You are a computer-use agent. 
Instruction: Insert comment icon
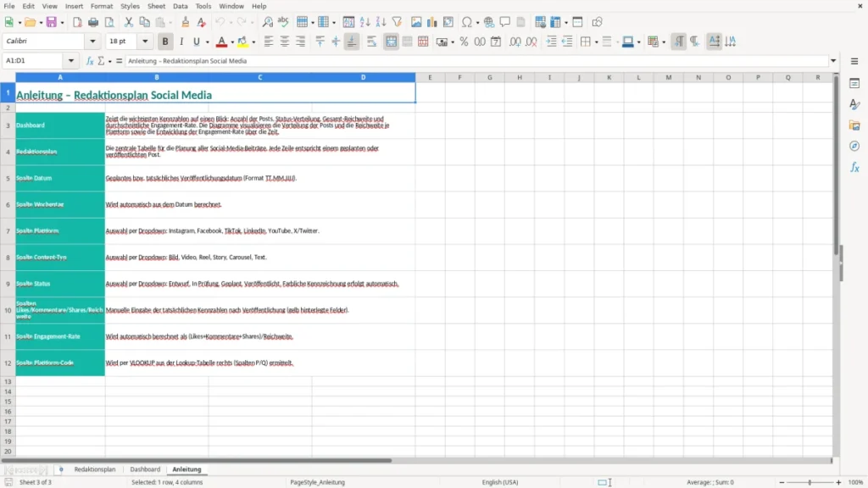505,22
